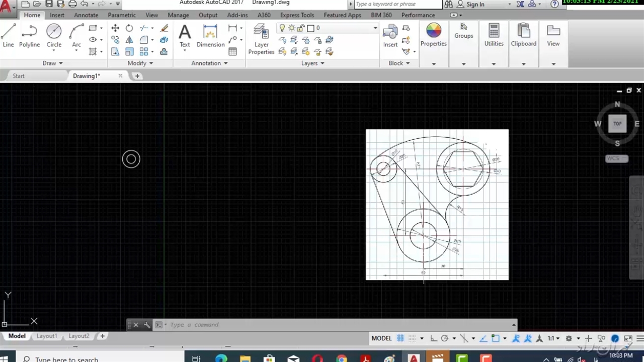Select the Polyline tool
The width and height of the screenshot is (644, 362).
pyautogui.click(x=29, y=35)
